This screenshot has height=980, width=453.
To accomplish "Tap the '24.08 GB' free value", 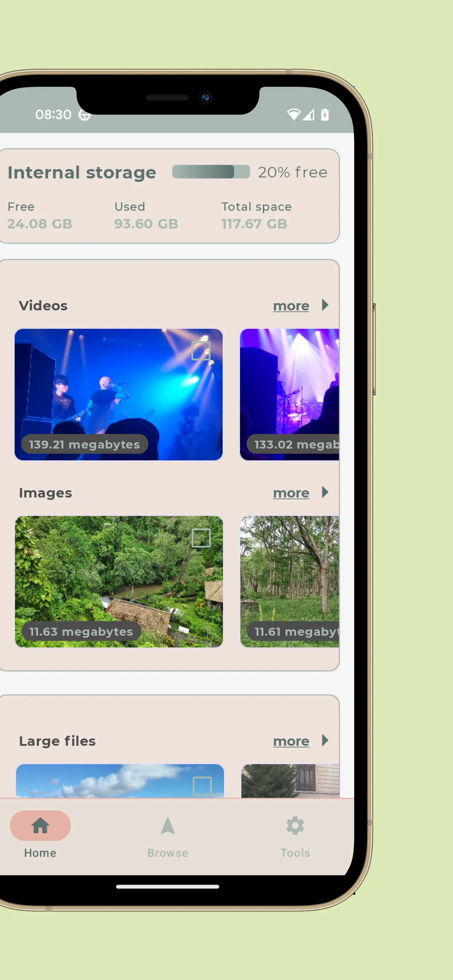I will 40,224.
